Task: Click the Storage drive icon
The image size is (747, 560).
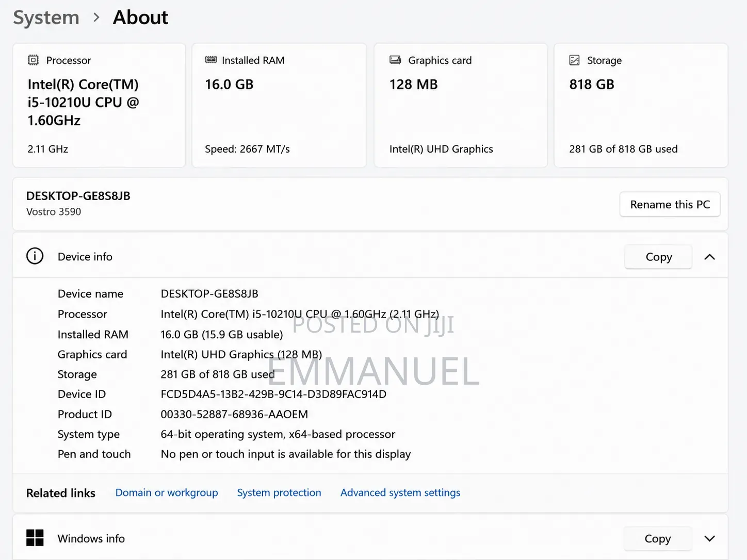Action: pyautogui.click(x=574, y=60)
